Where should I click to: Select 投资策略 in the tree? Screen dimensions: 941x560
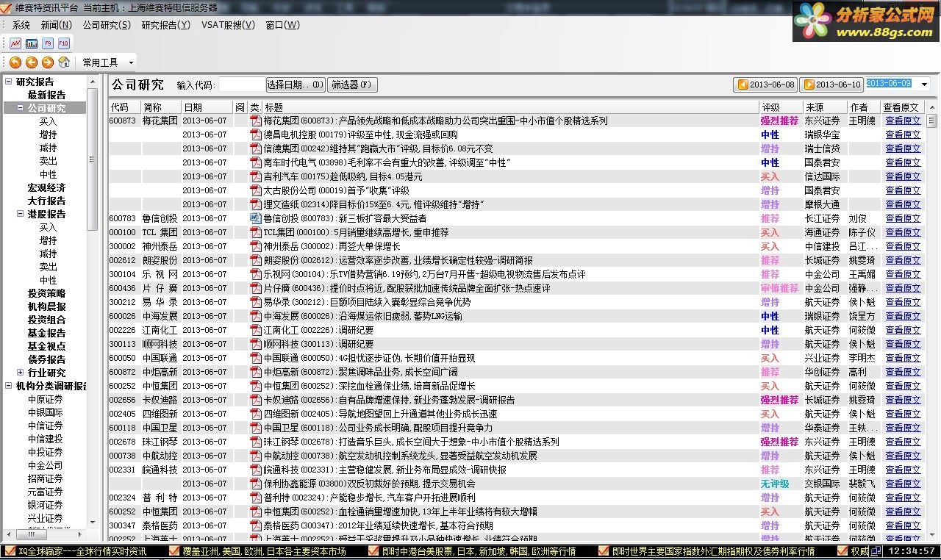(x=46, y=293)
